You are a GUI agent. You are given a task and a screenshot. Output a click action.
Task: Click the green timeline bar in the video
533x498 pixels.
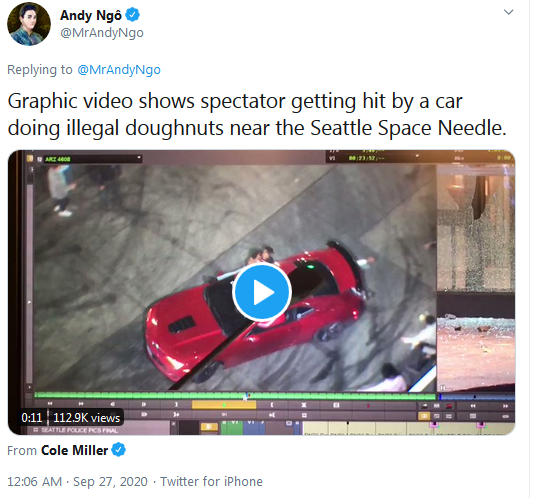[235, 395]
